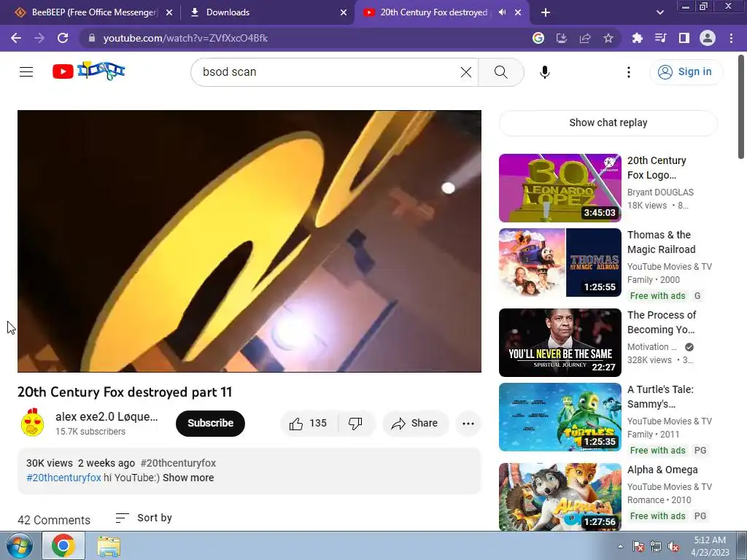This screenshot has width=747, height=560.
Task: Open Chrome three-dot menu
Action: [x=731, y=38]
